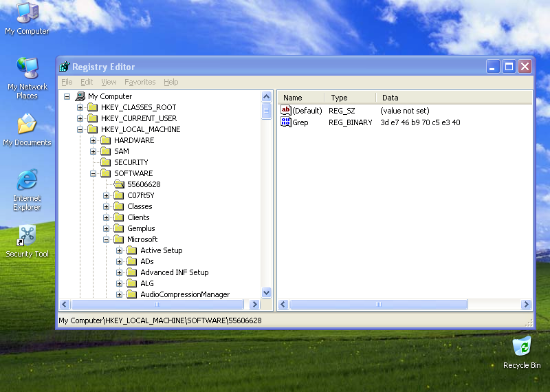Sort values by the Name column header
This screenshot has width=550, height=392.
302,98
